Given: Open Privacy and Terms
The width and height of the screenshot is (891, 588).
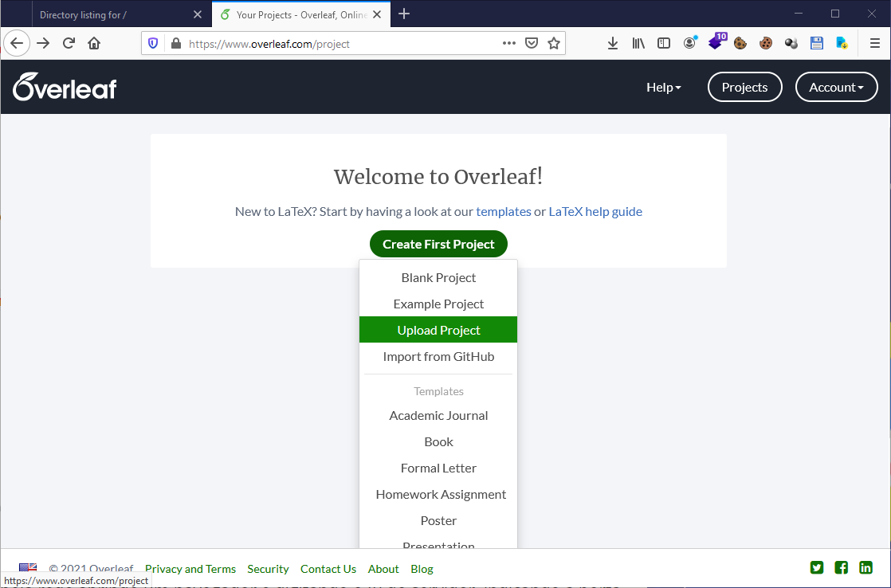Looking at the screenshot, I should [190, 569].
